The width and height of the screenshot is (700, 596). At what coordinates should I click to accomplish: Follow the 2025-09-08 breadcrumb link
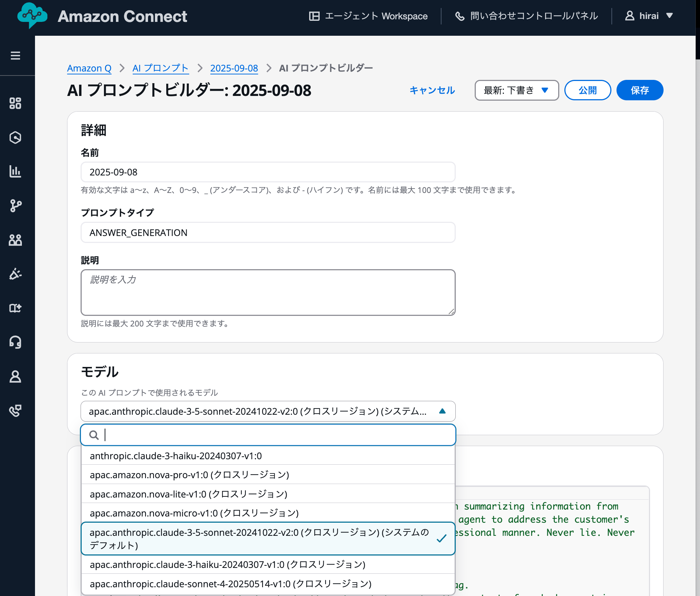click(x=234, y=68)
